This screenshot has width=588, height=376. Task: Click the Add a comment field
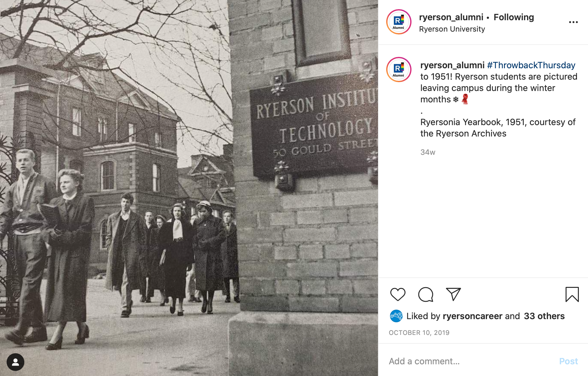click(x=471, y=361)
